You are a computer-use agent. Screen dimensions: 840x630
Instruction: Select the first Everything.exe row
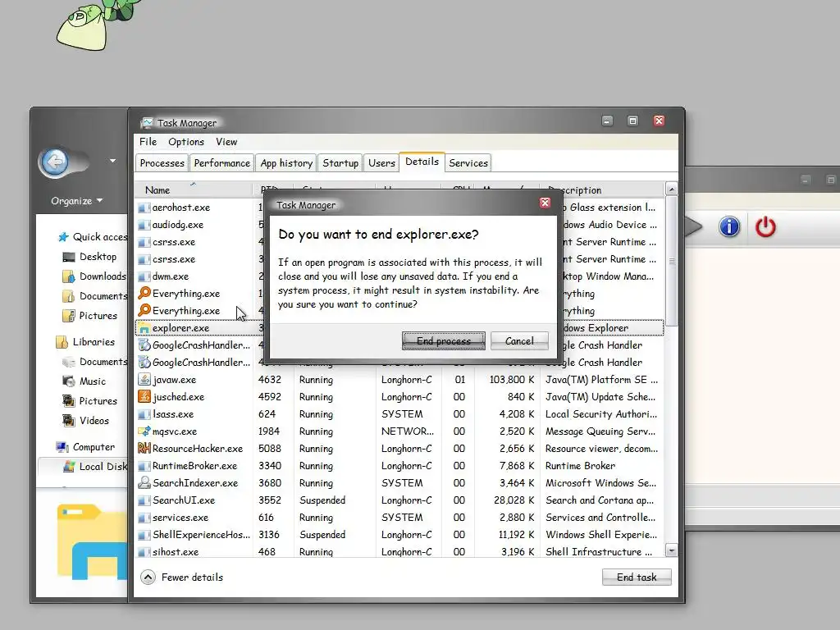(186, 294)
